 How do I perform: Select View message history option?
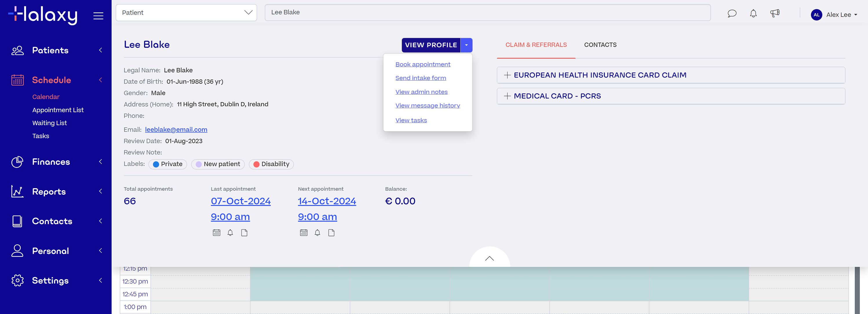pos(428,106)
